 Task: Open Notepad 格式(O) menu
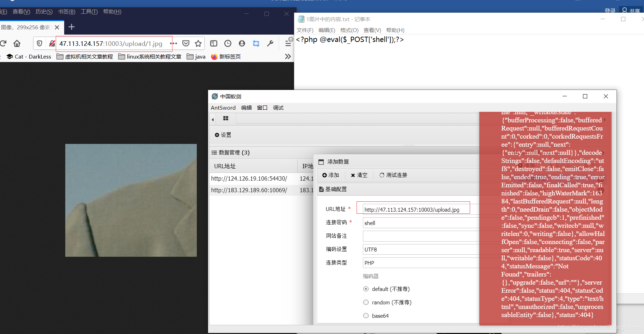pyautogui.click(x=349, y=30)
